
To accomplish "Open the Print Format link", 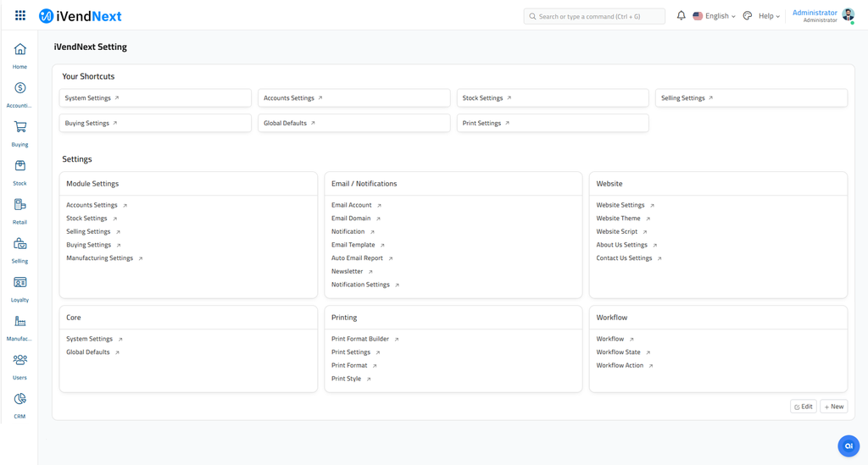I will click(349, 365).
